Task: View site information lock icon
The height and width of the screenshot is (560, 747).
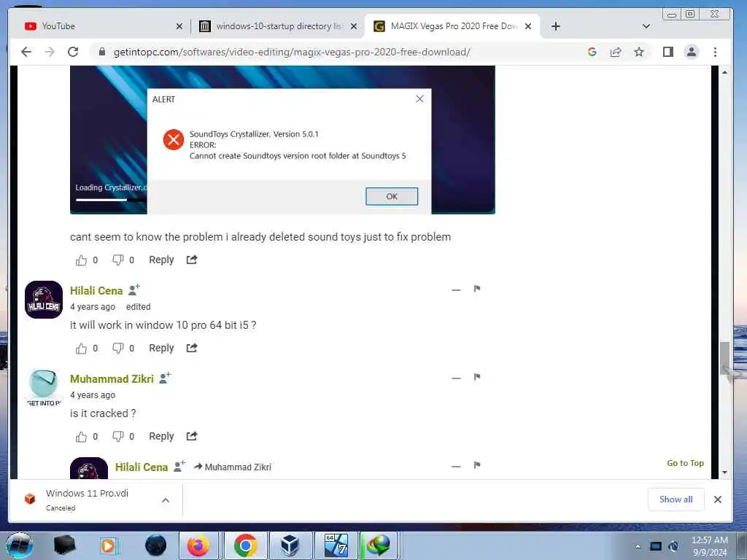Action: tap(101, 52)
